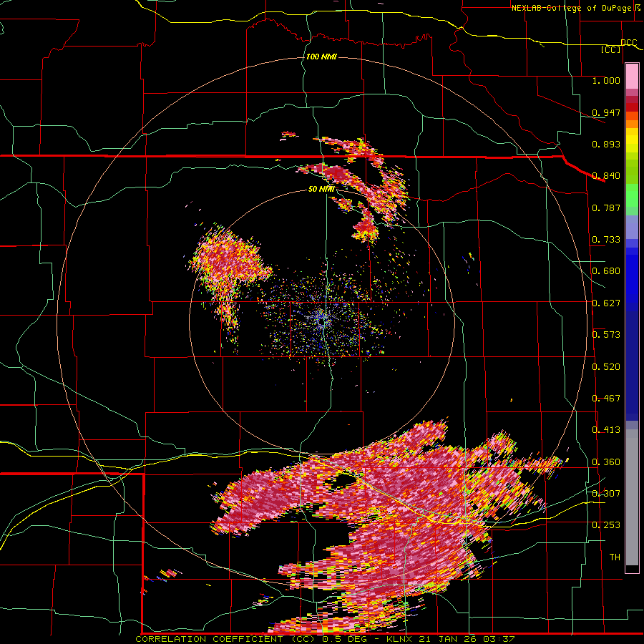Select the 0.680 legend value
This screenshot has width=644, height=644.
point(606,271)
